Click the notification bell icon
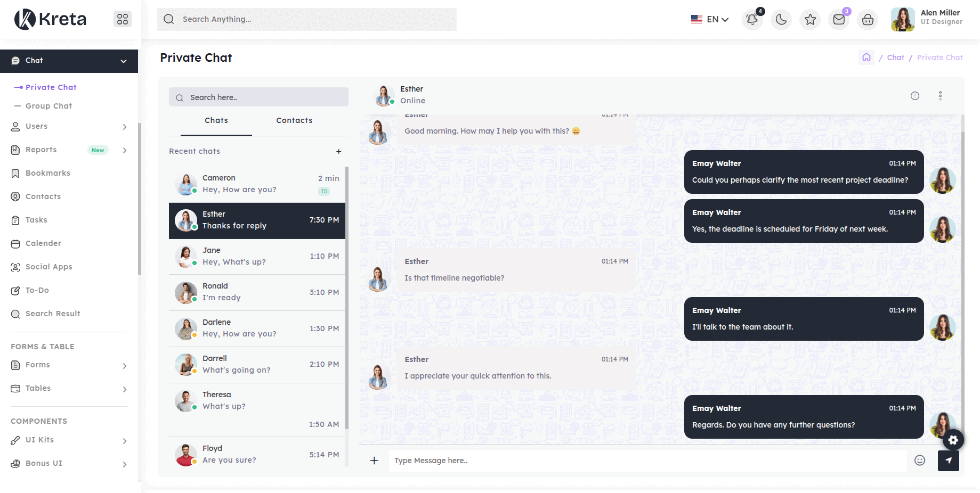 (752, 20)
